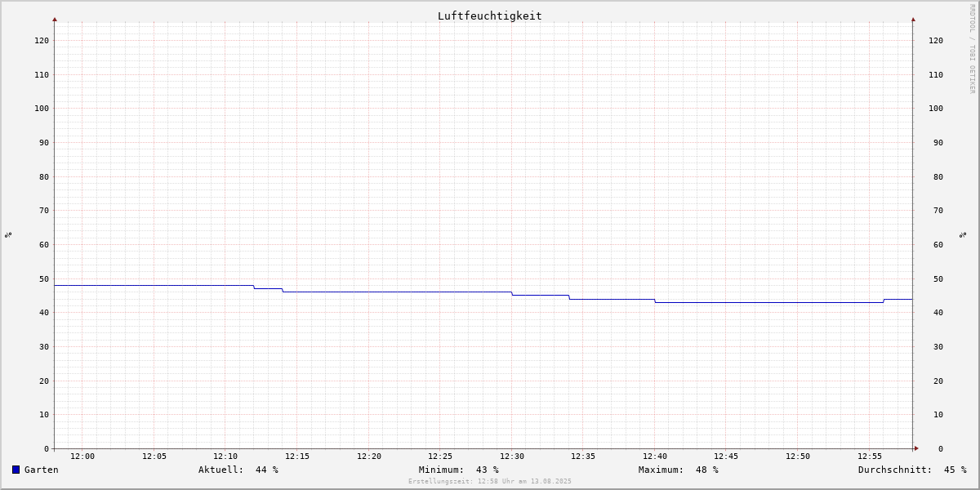Click the 0 label on the left y-axis
The image size is (980, 490).
click(47, 448)
